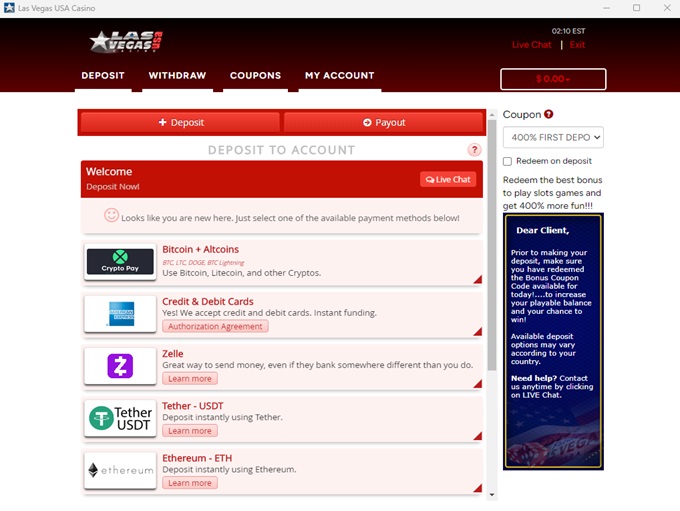
Task: Click the red Payout button
Action: (383, 122)
